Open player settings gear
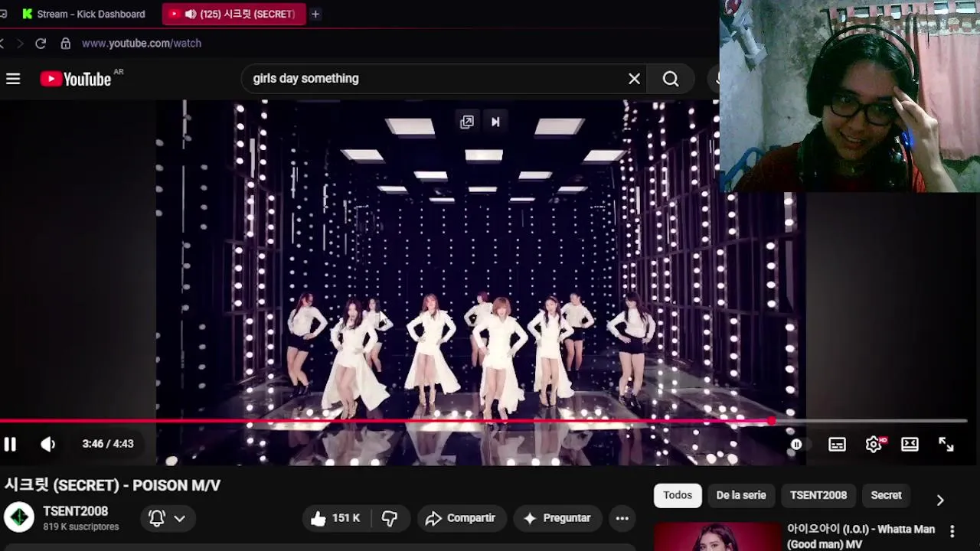 pyautogui.click(x=874, y=444)
